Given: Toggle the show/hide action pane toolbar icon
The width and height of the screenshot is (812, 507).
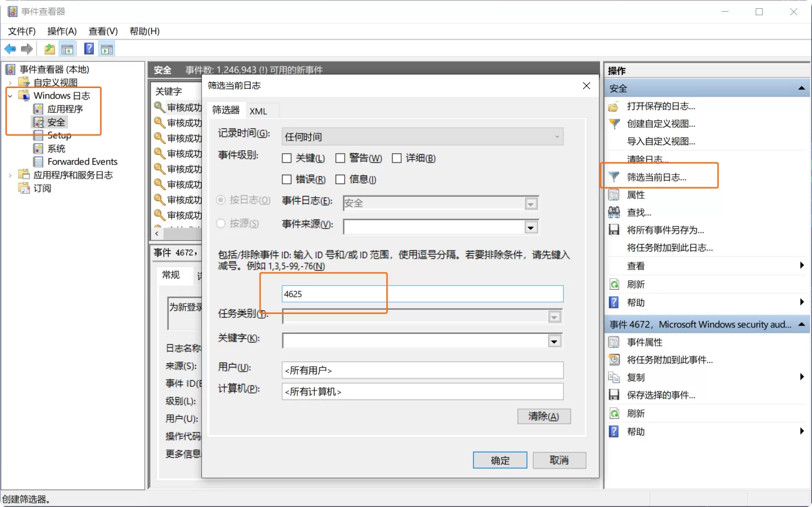Looking at the screenshot, I should click(x=106, y=49).
